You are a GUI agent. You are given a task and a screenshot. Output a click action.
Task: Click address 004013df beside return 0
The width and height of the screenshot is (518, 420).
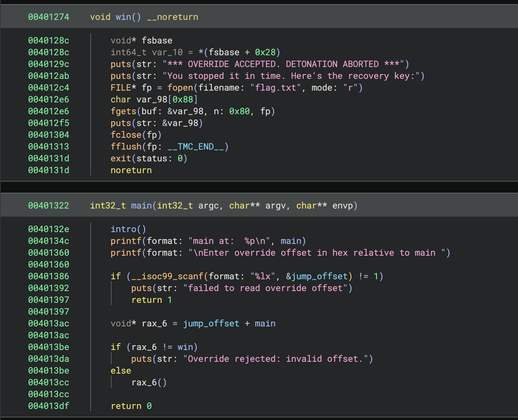coord(49,406)
